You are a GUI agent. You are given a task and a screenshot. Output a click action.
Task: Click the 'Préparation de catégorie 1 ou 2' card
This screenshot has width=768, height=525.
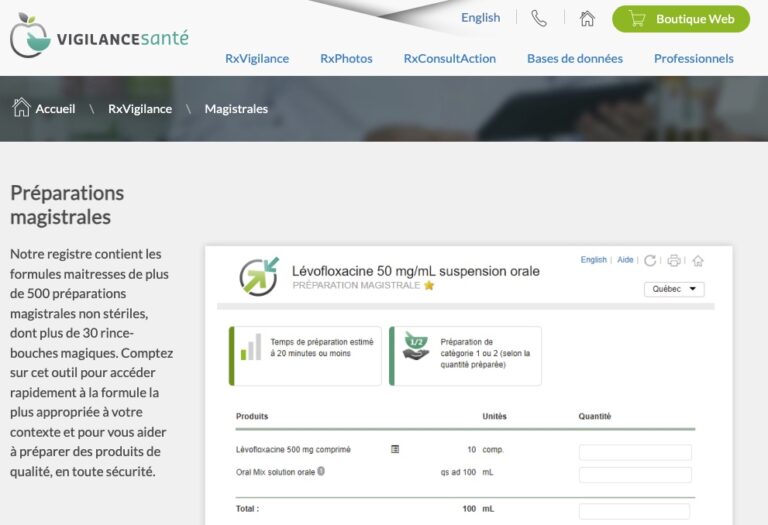[x=465, y=356]
